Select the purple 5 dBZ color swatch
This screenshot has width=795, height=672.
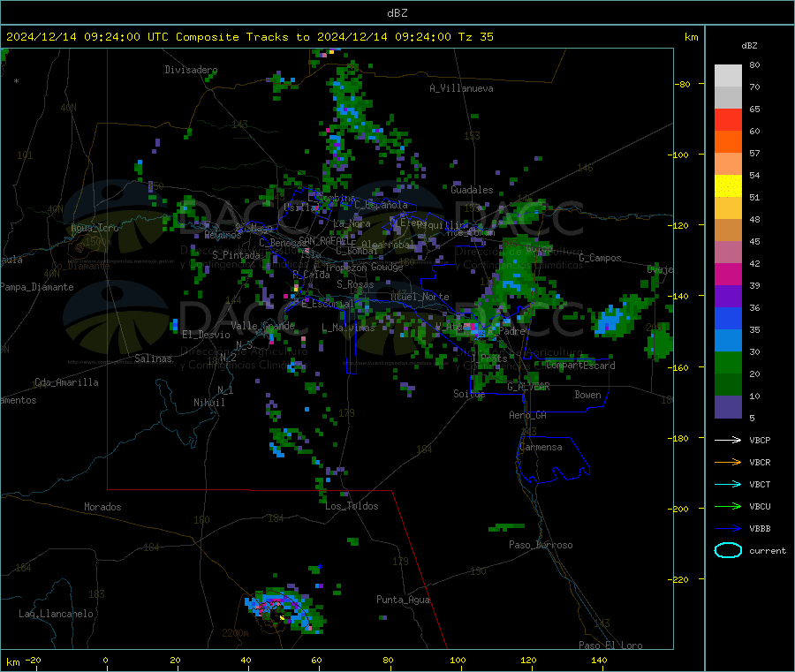click(728, 407)
